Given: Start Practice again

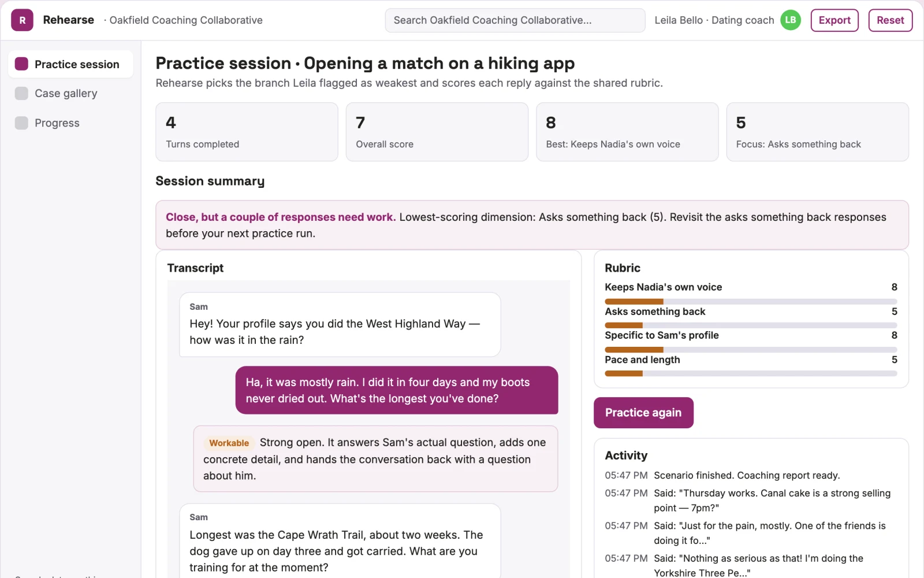Looking at the screenshot, I should click(643, 413).
